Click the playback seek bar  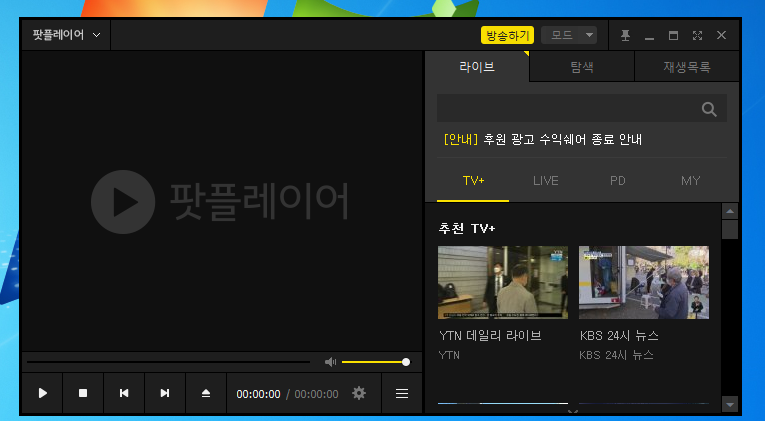(168, 362)
